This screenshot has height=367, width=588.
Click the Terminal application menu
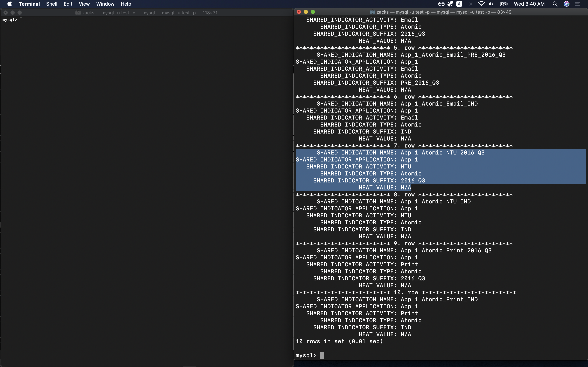tap(29, 4)
